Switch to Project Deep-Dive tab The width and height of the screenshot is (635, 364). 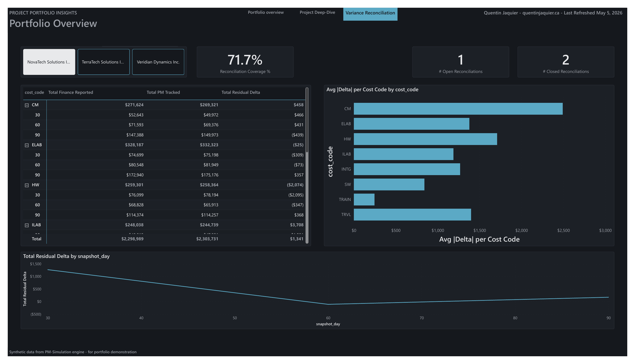(x=317, y=12)
